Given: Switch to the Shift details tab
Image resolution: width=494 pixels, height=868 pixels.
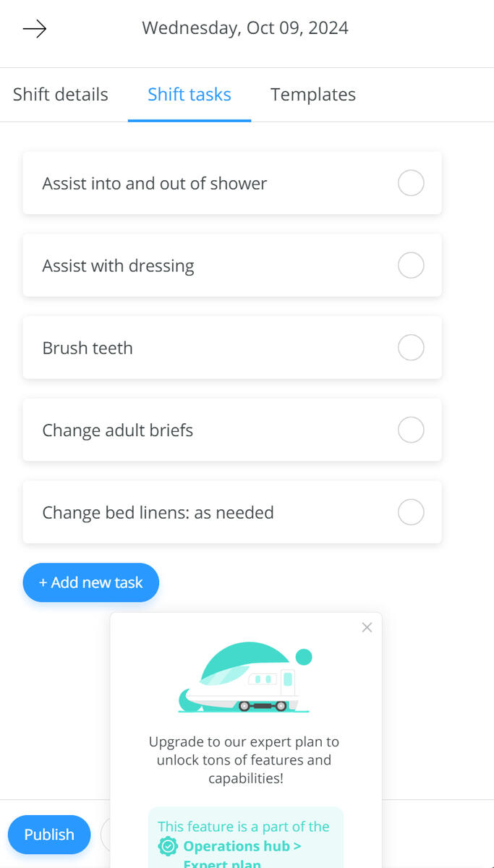Looking at the screenshot, I should (60, 94).
